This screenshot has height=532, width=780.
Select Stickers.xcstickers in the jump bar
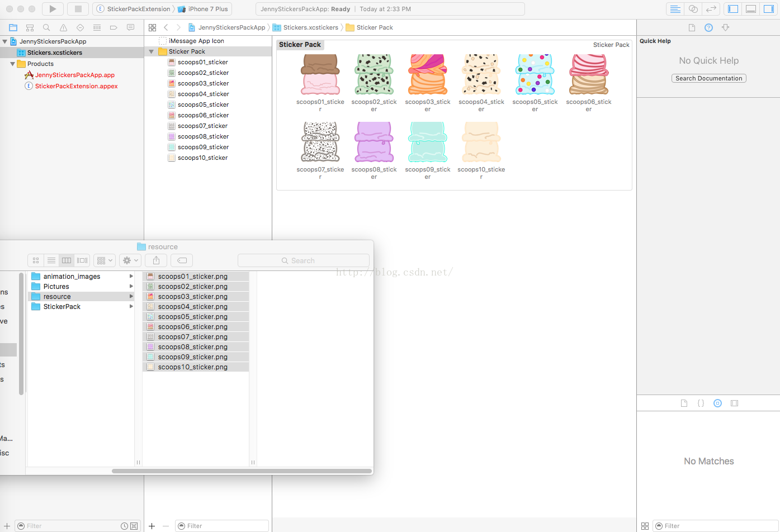[310, 27]
